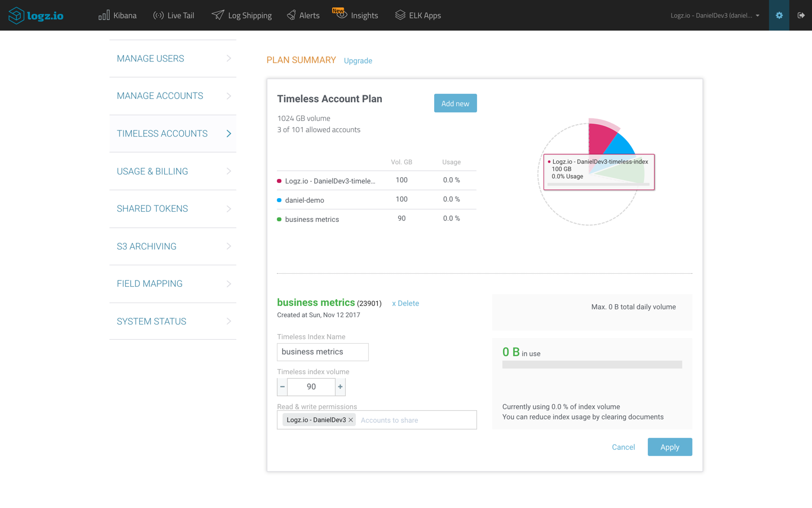The width and height of the screenshot is (812, 508).
Task: Click the Accounts to share input
Action: coord(416,420)
